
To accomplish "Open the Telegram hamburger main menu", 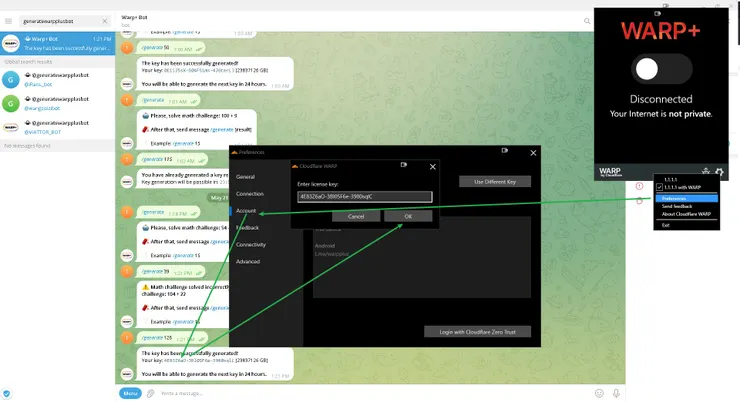I will [8, 21].
